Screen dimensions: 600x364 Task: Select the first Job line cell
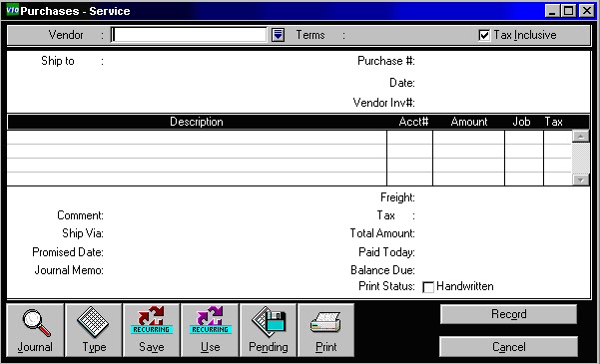[524, 138]
